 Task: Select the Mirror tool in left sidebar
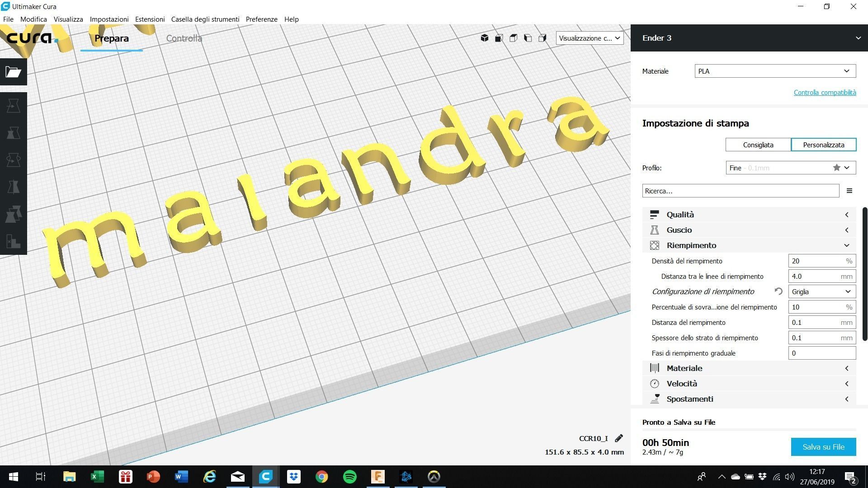click(13, 187)
